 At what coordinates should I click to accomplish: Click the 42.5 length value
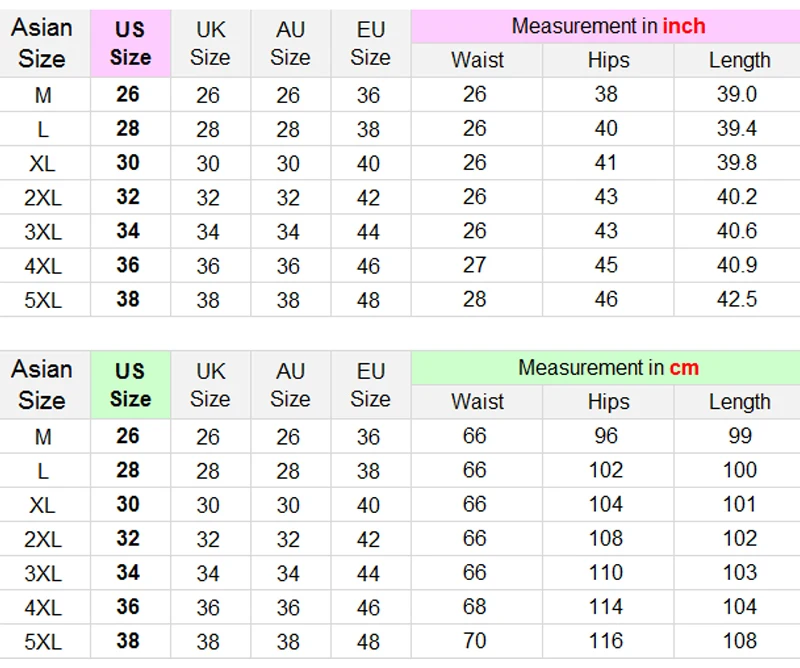pos(737,299)
